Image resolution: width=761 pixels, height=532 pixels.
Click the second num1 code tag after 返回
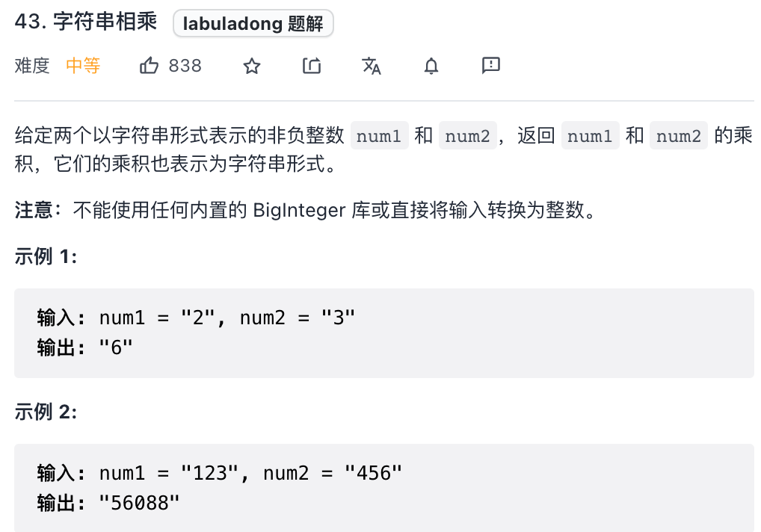tap(590, 135)
